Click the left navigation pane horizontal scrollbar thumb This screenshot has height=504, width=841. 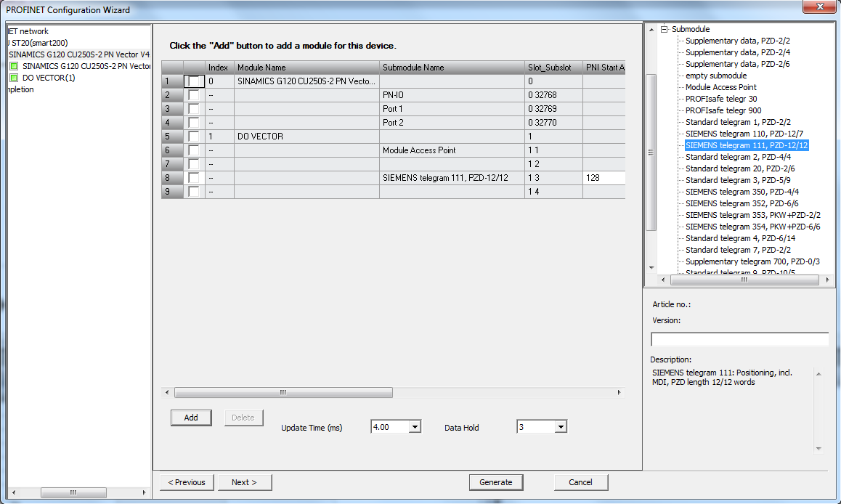point(73,492)
